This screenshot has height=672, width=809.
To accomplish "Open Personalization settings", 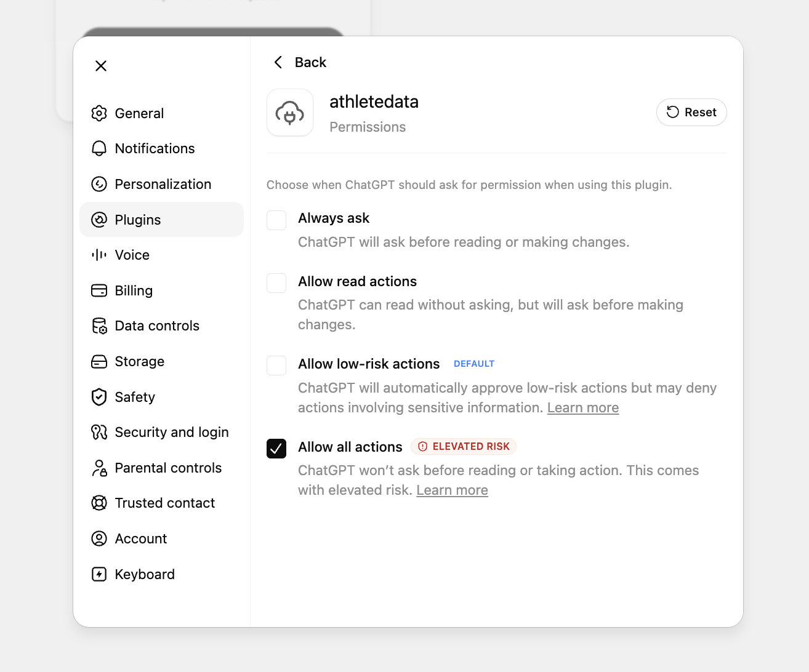I will (x=162, y=184).
